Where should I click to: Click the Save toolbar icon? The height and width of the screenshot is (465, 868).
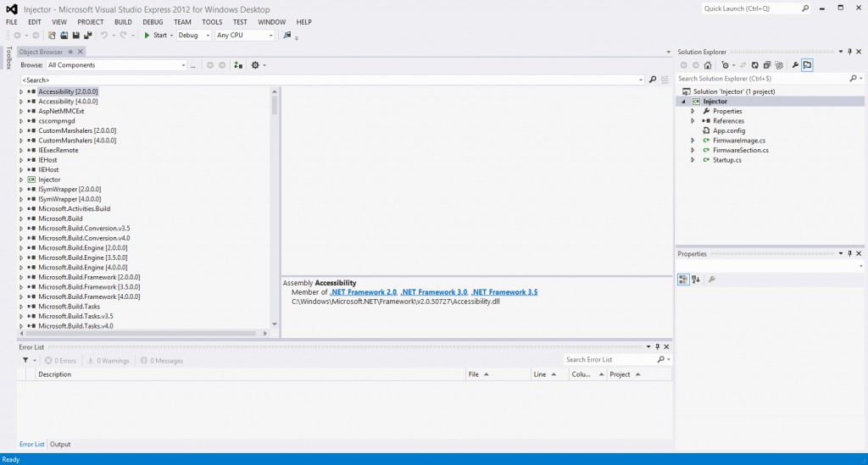click(75, 36)
